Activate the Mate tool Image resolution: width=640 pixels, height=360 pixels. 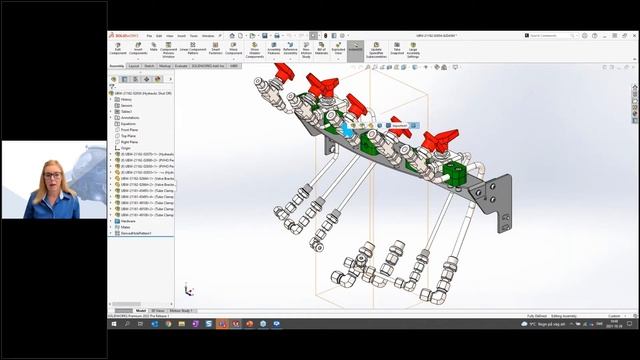[x=153, y=47]
